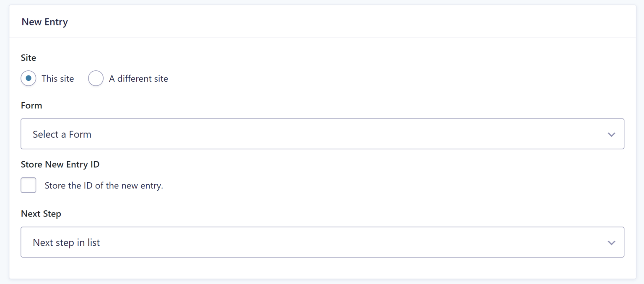
Task: Tick the Store New Entry ID checkbox
Action: pos(29,185)
